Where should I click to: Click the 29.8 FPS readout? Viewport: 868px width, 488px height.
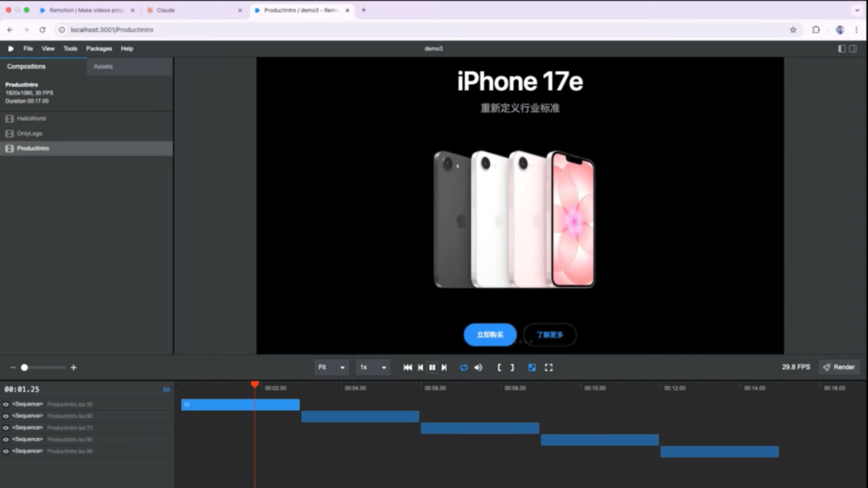(796, 367)
